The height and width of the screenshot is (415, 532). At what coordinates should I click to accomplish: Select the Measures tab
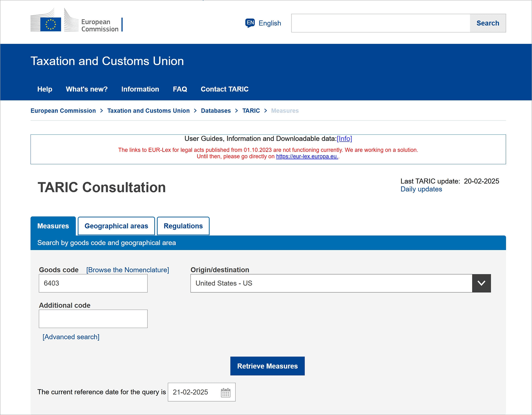(53, 226)
